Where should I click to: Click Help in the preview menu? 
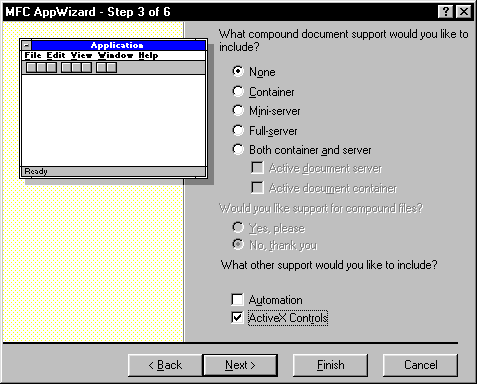pyautogui.click(x=148, y=55)
